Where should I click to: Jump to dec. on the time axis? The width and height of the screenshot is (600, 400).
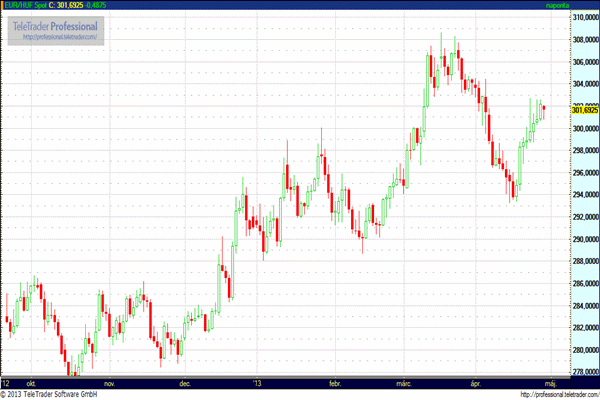(x=185, y=383)
